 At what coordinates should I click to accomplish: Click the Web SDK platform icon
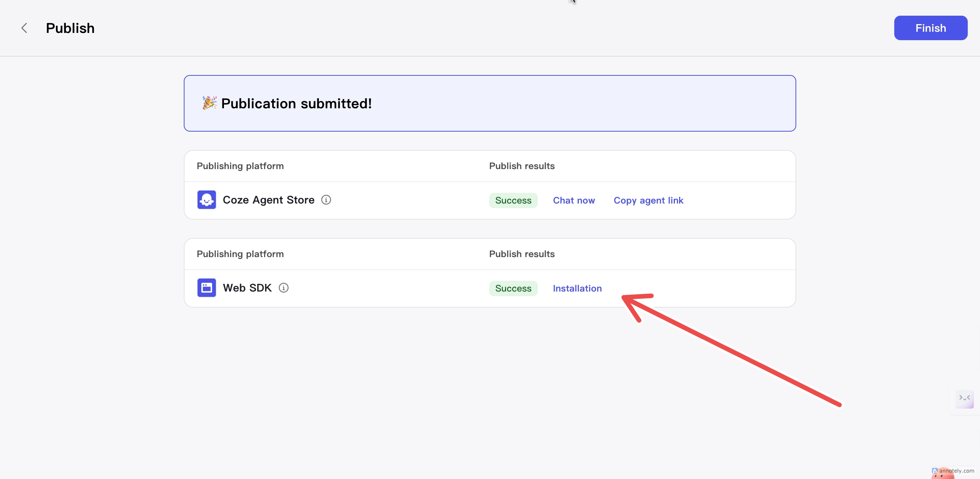tap(207, 288)
